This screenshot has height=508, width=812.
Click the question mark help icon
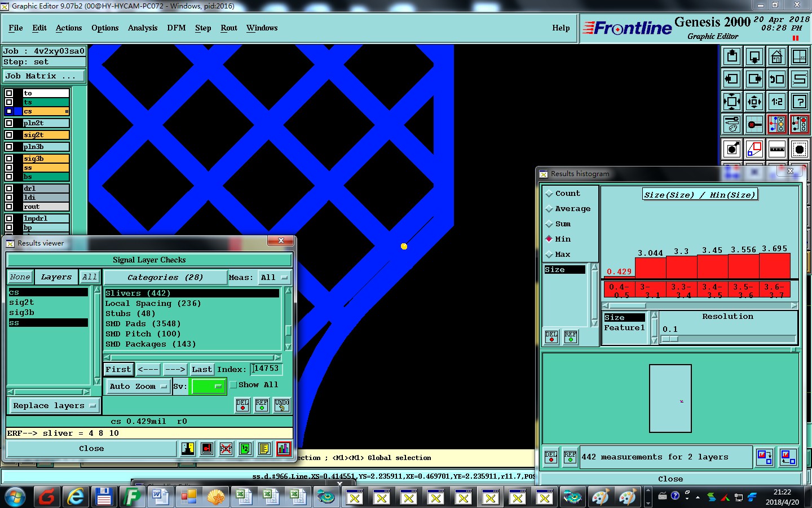tap(799, 102)
